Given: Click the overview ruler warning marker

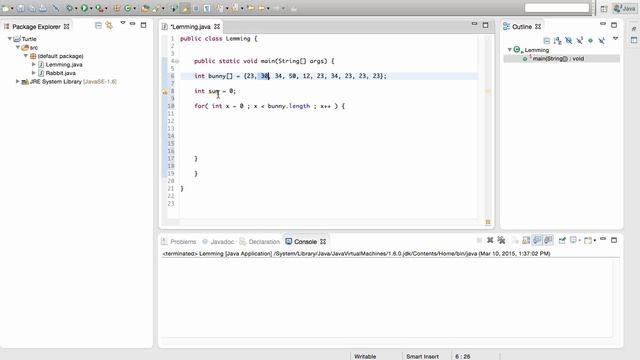Looking at the screenshot, I should pyautogui.click(x=487, y=91).
